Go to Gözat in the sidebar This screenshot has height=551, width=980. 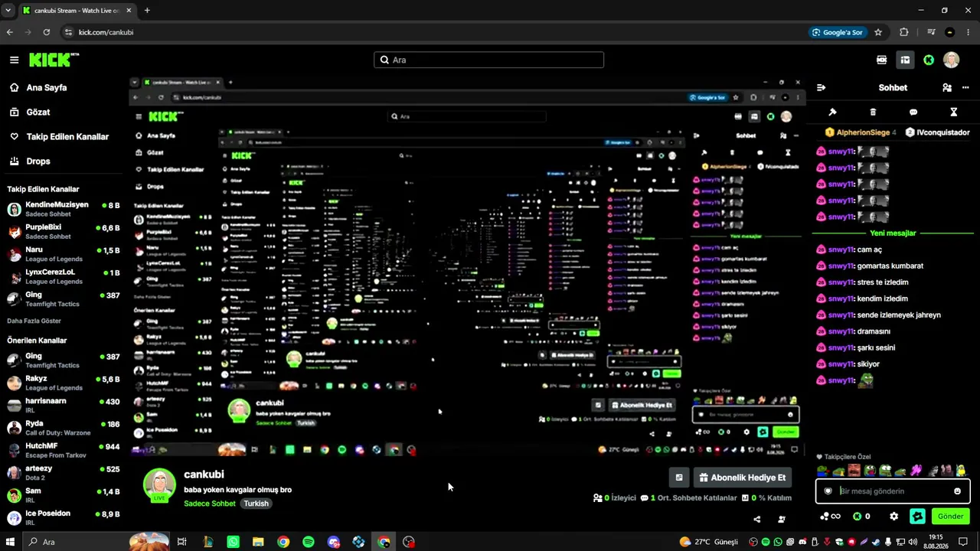click(38, 112)
